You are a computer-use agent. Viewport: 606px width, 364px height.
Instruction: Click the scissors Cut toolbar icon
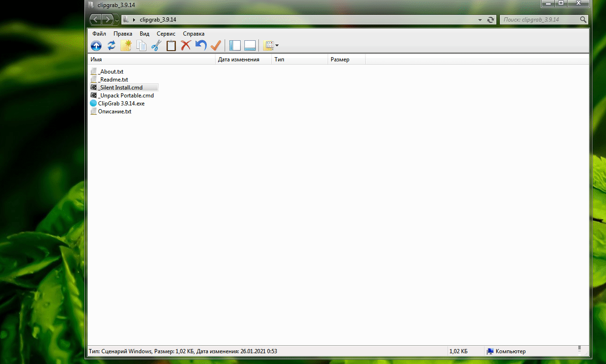[156, 45]
